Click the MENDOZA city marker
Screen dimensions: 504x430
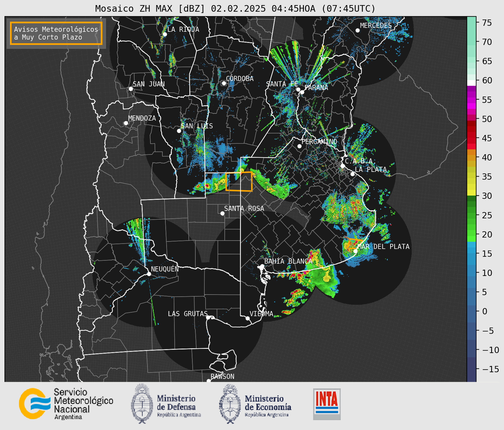(x=126, y=123)
